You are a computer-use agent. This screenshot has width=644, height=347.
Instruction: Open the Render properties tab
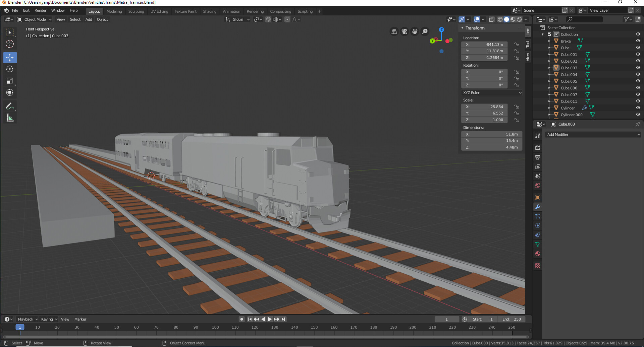(537, 147)
